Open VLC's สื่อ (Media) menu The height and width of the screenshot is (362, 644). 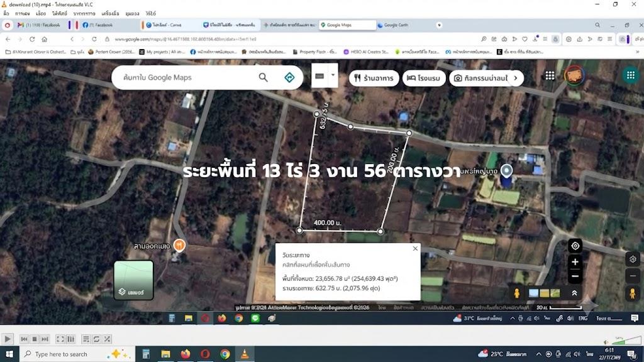[6, 14]
